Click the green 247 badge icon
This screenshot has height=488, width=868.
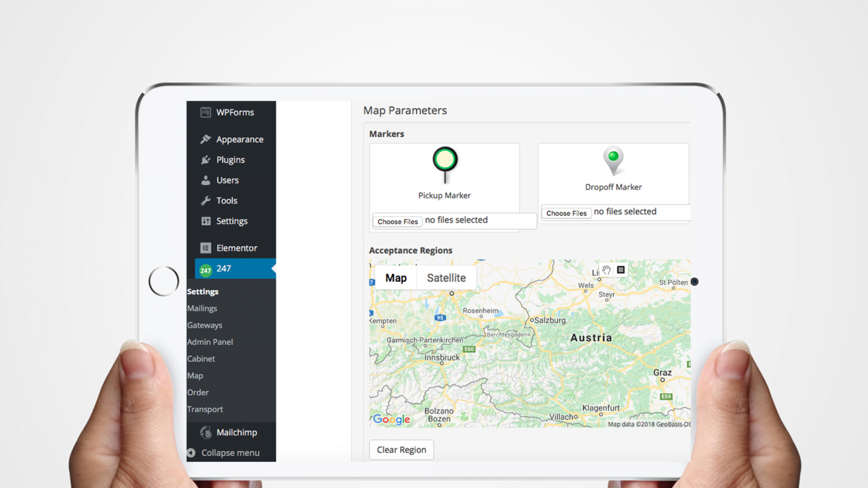206,270
